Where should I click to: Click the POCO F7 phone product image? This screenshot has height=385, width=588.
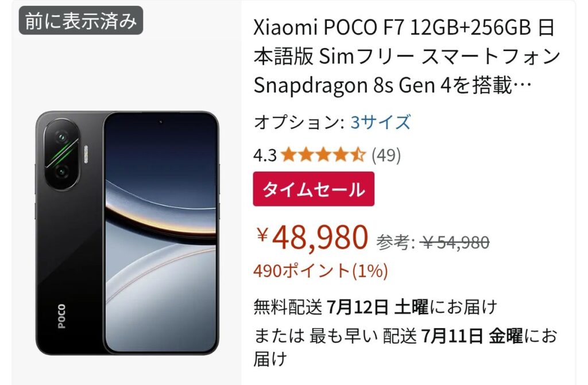127,233
